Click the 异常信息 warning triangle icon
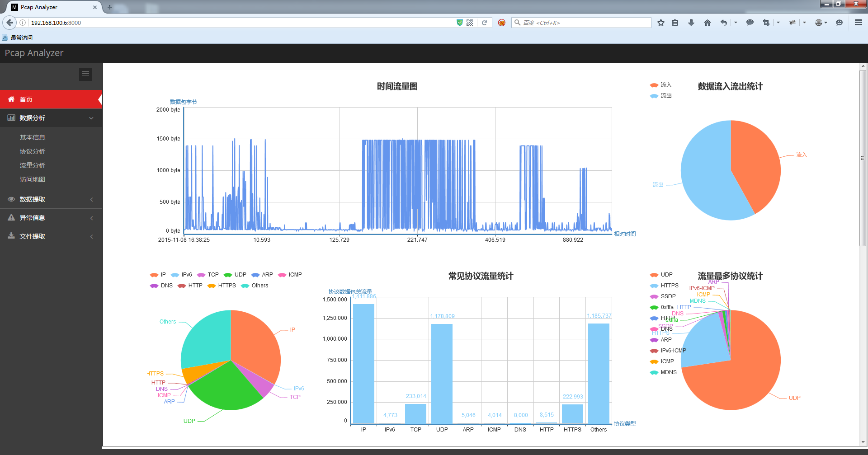868x455 pixels. (11, 217)
